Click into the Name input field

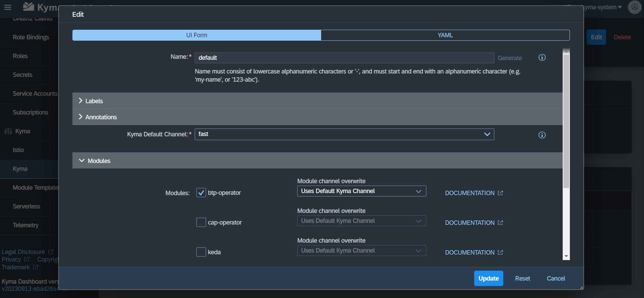pyautogui.click(x=344, y=58)
